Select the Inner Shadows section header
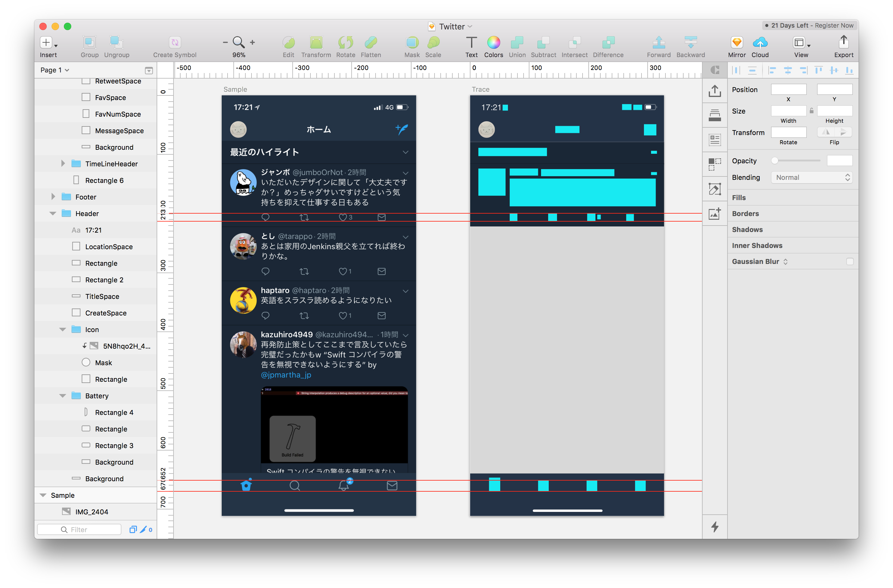The image size is (893, 588). click(757, 246)
